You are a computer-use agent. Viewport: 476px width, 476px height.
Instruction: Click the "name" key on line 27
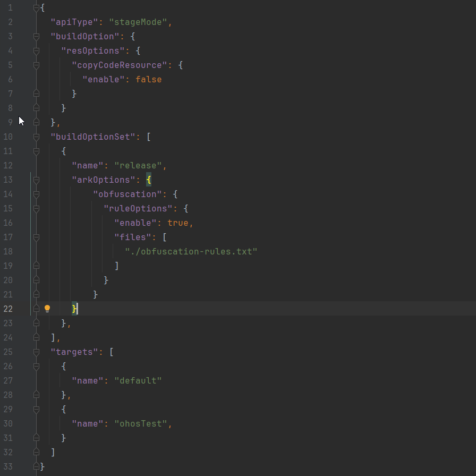point(88,381)
